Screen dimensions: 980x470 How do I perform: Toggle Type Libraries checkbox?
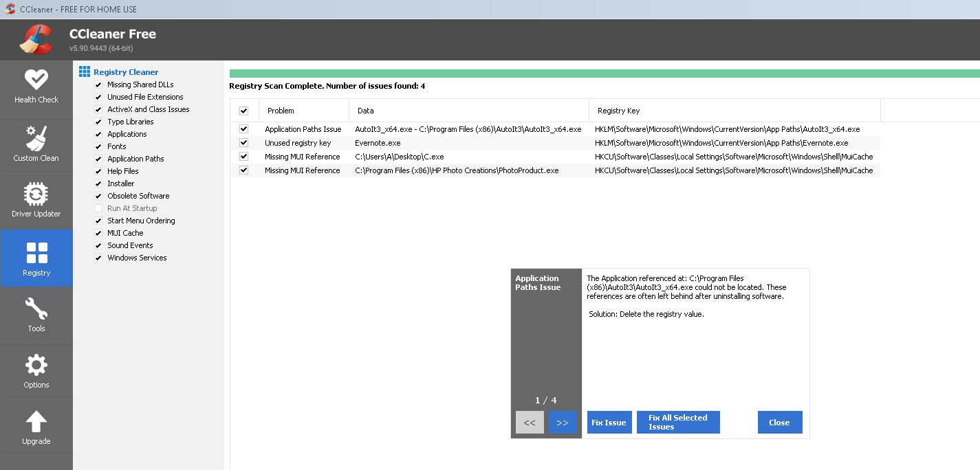click(98, 122)
